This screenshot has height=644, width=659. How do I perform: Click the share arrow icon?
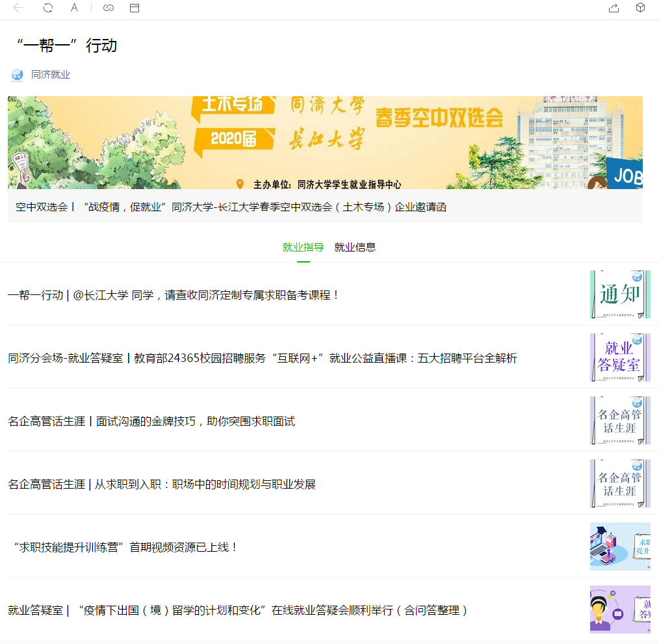(614, 8)
